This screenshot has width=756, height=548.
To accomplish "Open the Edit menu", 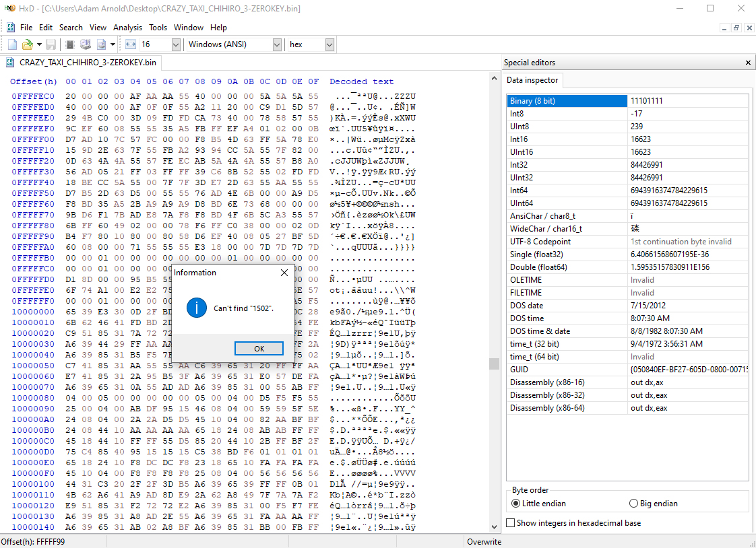I will [x=46, y=28].
